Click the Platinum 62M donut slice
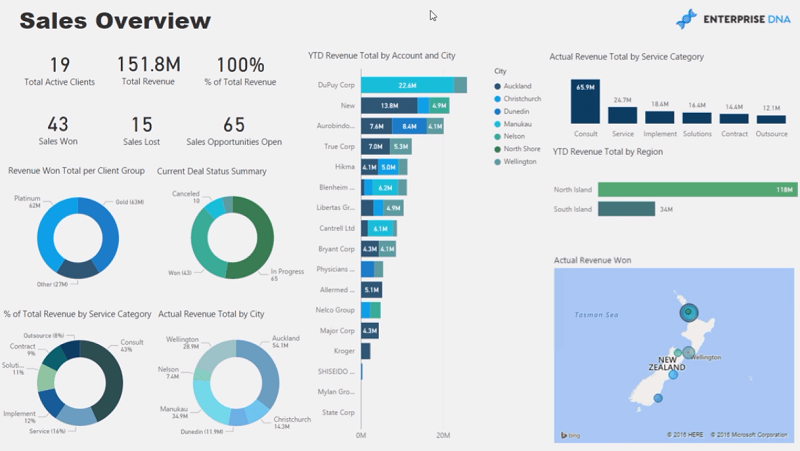The height and width of the screenshot is (451, 800). point(46,232)
